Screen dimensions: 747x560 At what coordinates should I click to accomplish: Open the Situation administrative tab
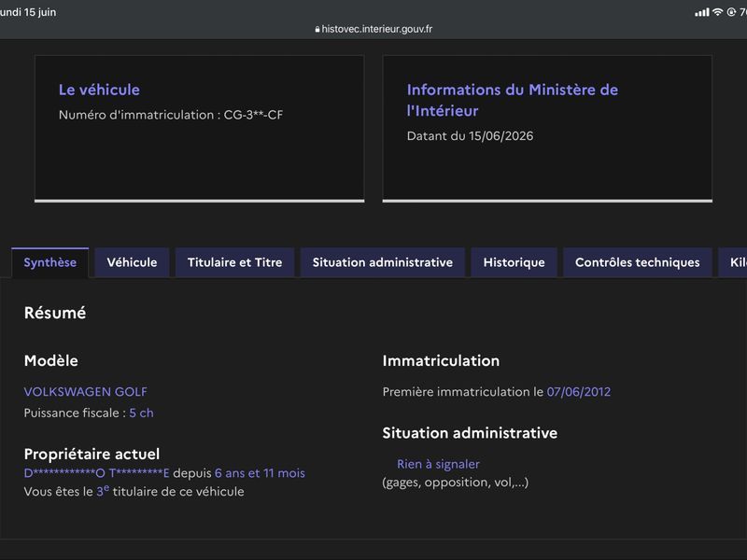point(383,262)
